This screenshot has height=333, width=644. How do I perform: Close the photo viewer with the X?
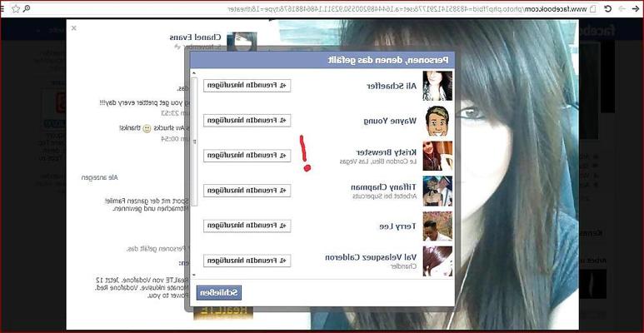coord(74,28)
